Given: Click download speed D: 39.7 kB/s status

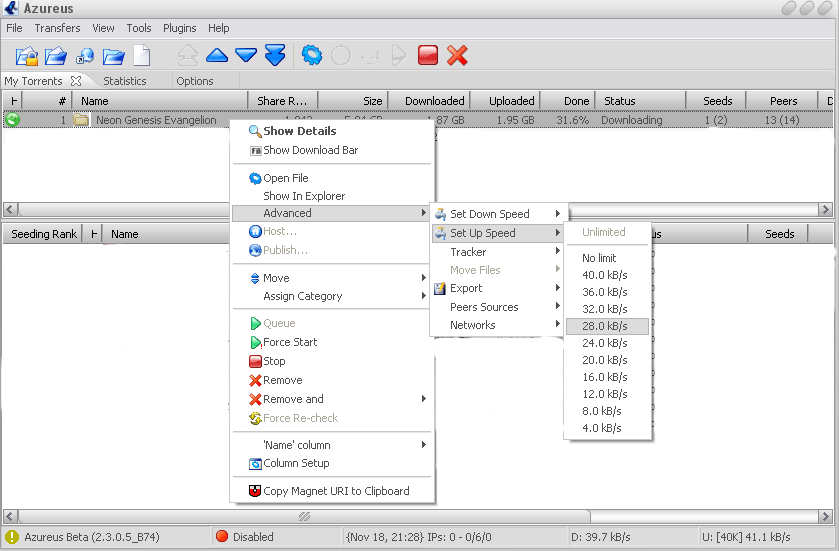Looking at the screenshot, I should click(601, 537).
